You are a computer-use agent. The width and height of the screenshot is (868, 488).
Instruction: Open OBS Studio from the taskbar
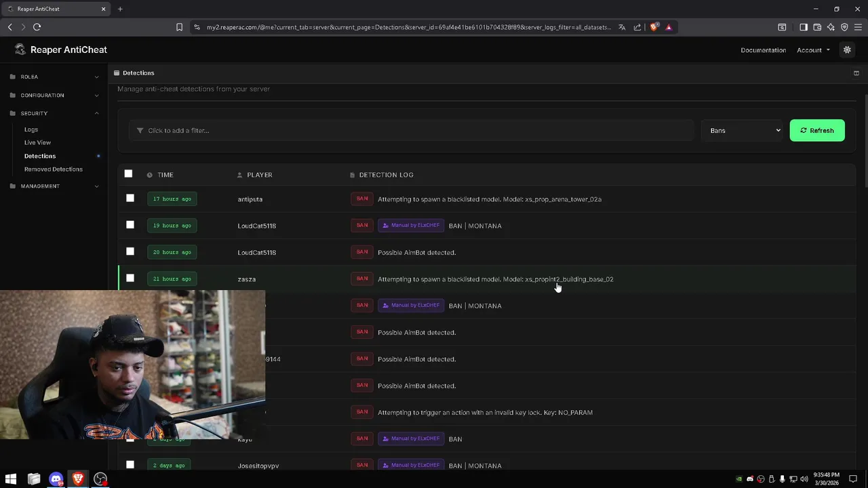pyautogui.click(x=100, y=479)
